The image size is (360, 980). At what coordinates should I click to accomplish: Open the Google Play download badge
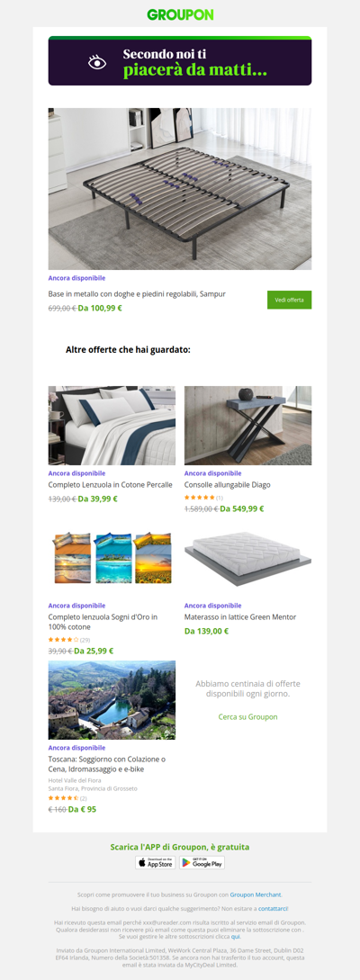pyautogui.click(x=202, y=862)
